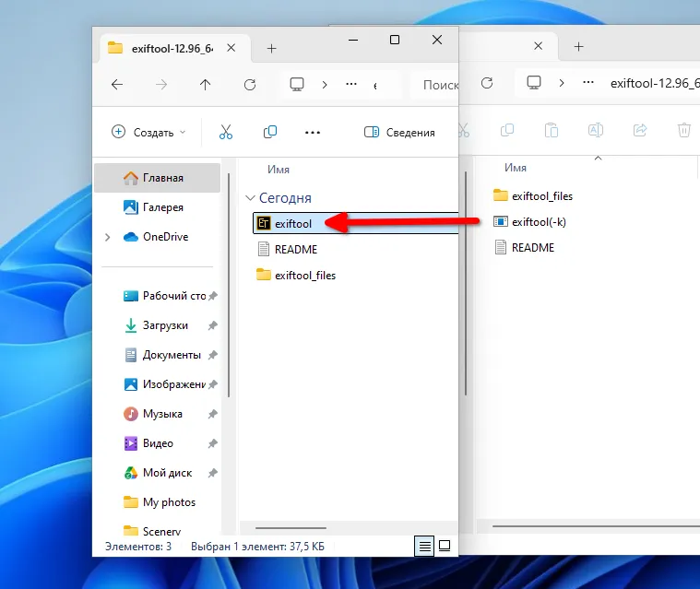Expand the OneDrive tree node
This screenshot has width=700, height=589.
tap(108, 237)
